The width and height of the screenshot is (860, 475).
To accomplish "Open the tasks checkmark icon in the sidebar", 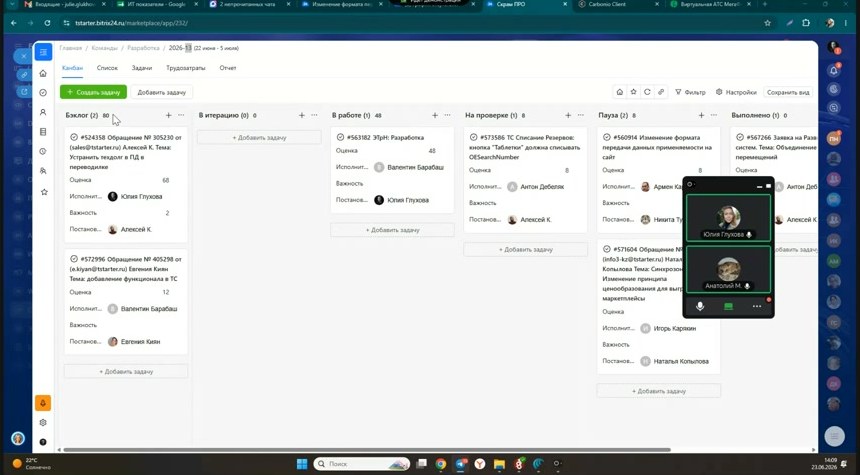I will coord(43,93).
